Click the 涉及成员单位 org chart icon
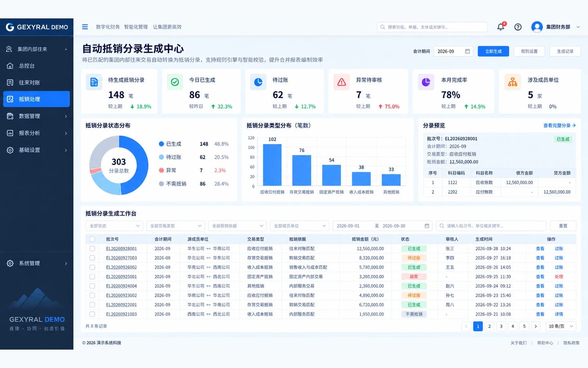 point(512,82)
